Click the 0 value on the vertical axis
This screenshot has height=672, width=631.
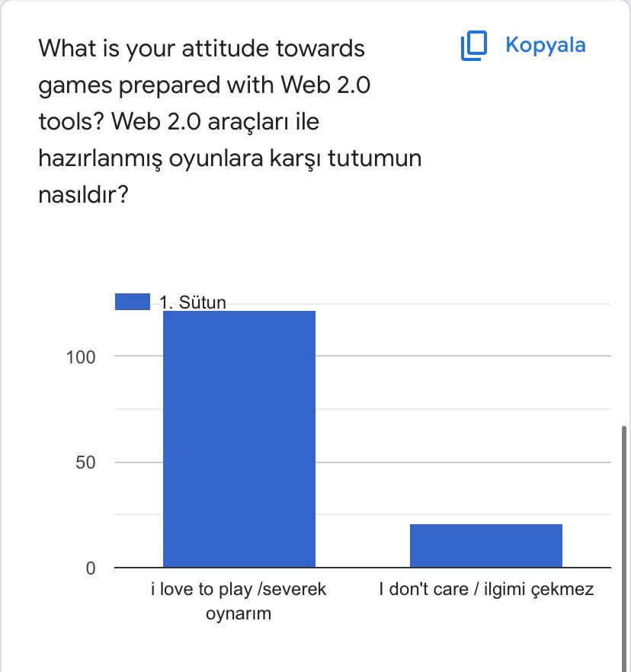point(91,566)
